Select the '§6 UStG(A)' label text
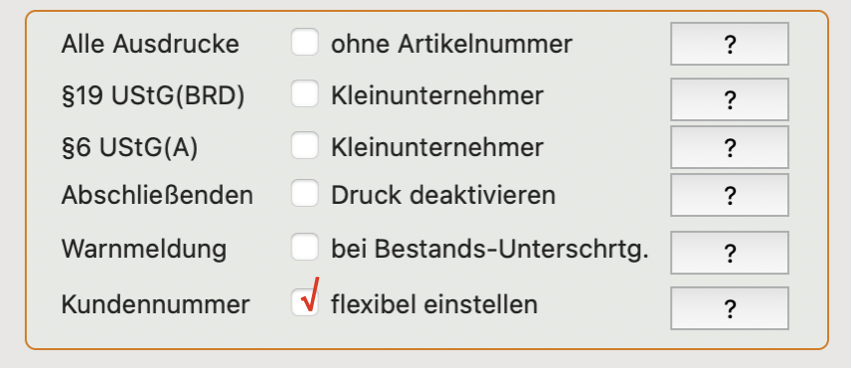 pyautogui.click(x=129, y=148)
